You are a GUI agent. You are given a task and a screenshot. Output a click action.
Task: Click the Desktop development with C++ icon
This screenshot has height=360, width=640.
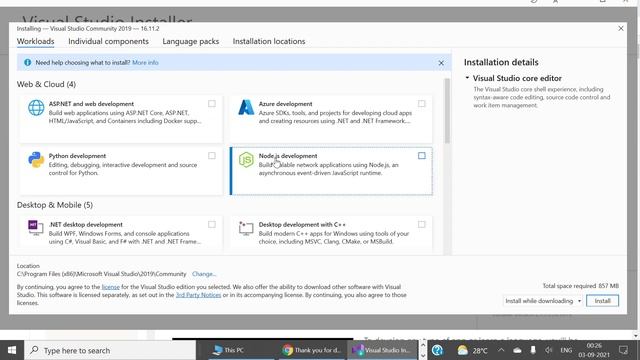click(246, 228)
